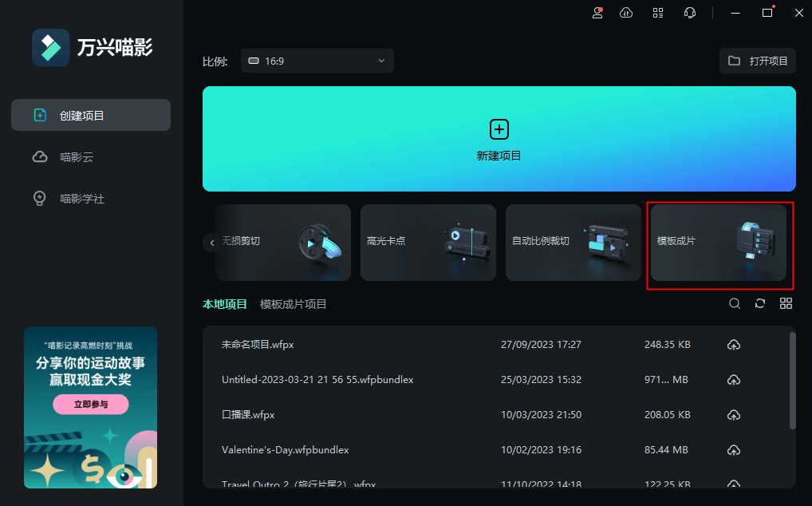Click the cloud sync icon in title bar
Screen dimensions: 812x506
[x=626, y=13]
